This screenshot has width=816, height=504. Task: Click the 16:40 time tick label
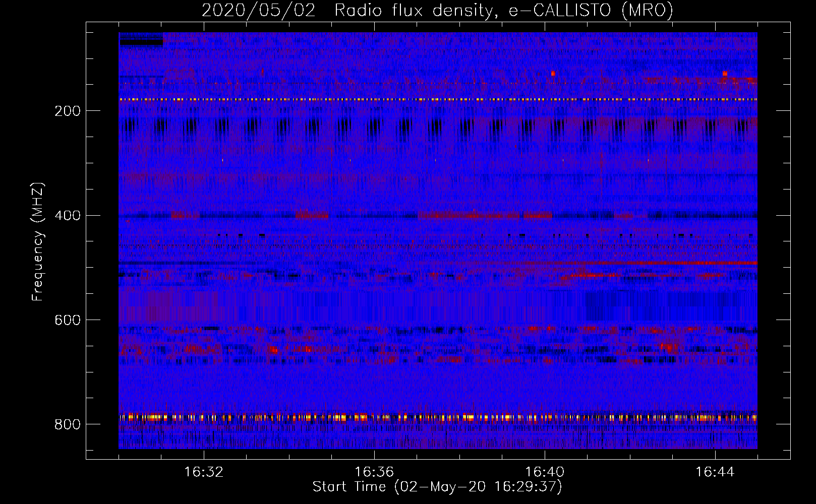coord(545,472)
